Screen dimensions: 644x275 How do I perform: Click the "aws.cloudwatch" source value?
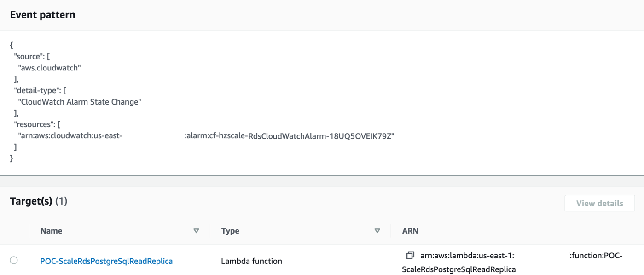(x=49, y=68)
